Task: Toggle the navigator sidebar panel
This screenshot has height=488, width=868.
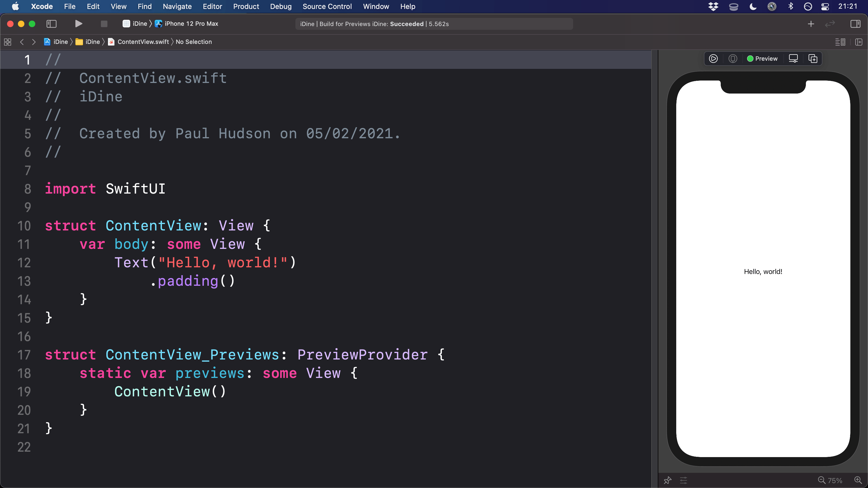Action: [x=51, y=24]
